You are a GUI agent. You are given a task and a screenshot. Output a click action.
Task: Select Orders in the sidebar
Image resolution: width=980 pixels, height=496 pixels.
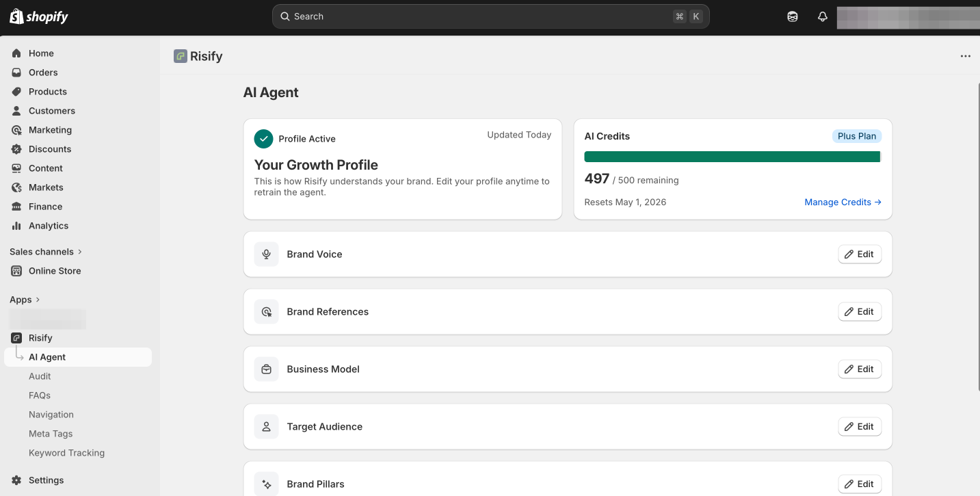43,73
